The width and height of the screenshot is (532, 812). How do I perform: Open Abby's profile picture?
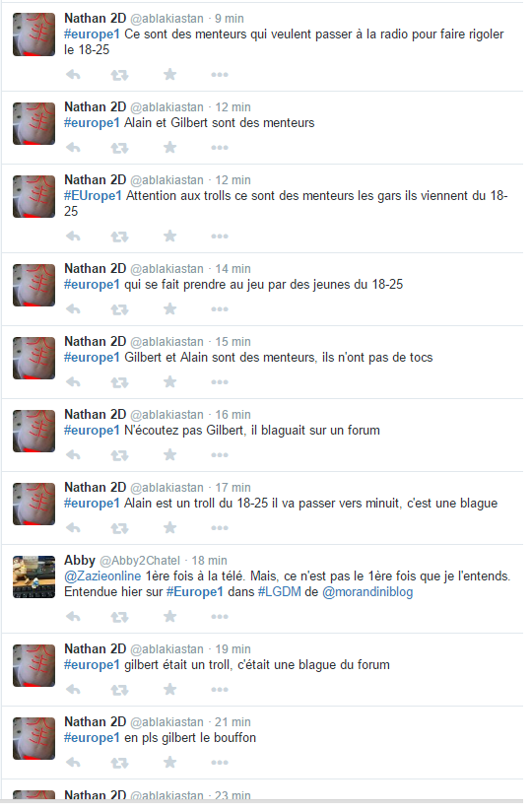33,577
